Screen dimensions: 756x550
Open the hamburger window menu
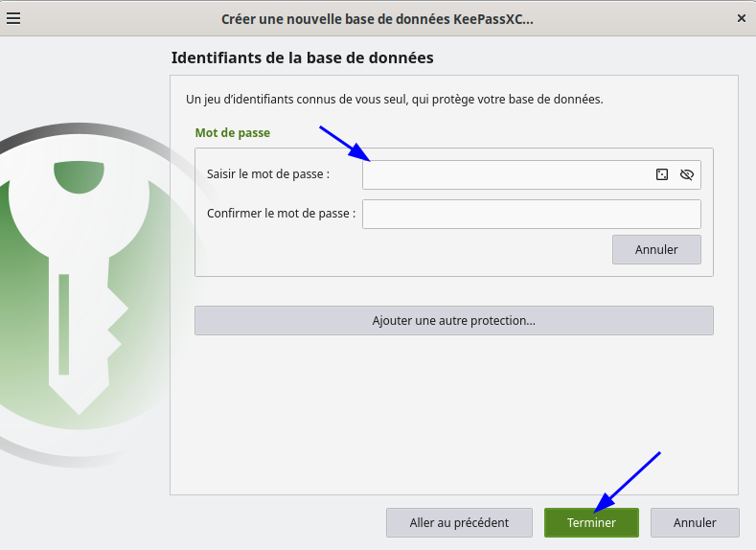pyautogui.click(x=13, y=18)
